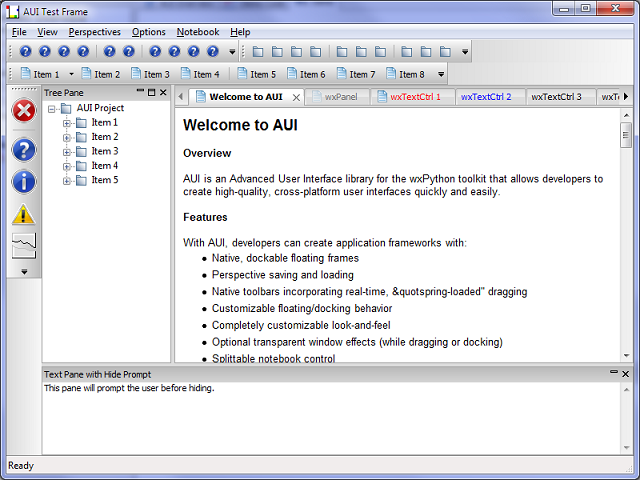Open the Options menu
This screenshot has width=640, height=480.
149,32
